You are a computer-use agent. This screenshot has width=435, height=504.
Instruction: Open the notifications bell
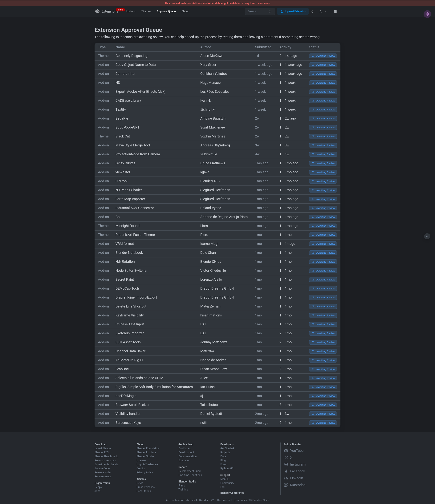click(x=312, y=11)
